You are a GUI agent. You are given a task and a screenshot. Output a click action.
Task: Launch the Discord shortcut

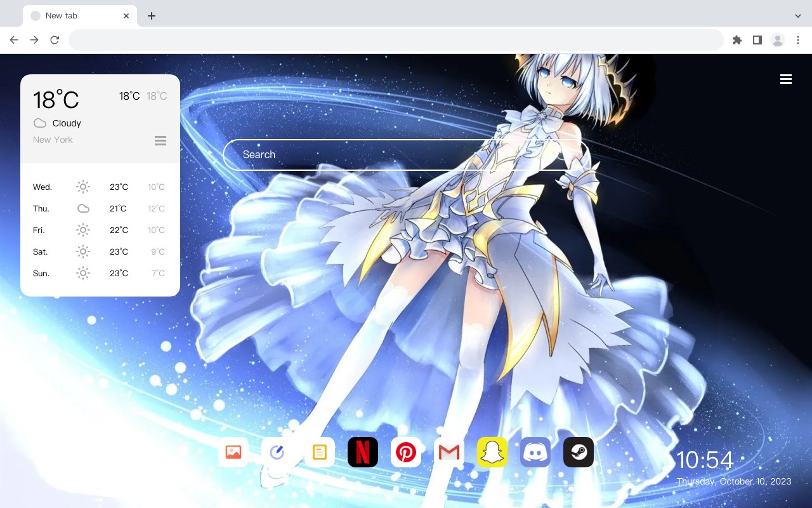point(535,452)
